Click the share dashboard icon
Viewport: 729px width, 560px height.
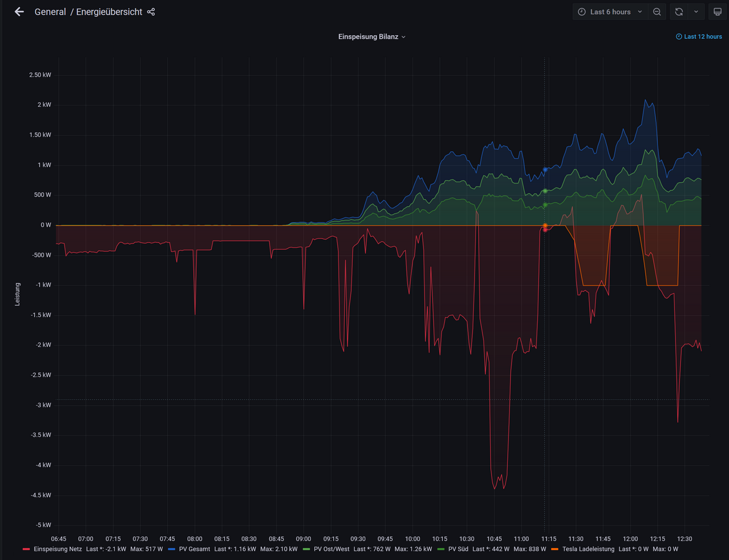tap(151, 12)
